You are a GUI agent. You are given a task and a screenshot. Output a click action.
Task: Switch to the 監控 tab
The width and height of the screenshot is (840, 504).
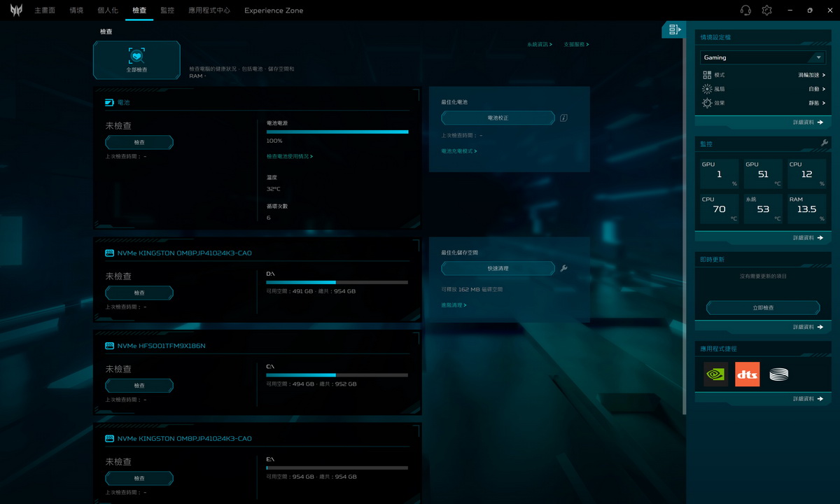tap(167, 10)
